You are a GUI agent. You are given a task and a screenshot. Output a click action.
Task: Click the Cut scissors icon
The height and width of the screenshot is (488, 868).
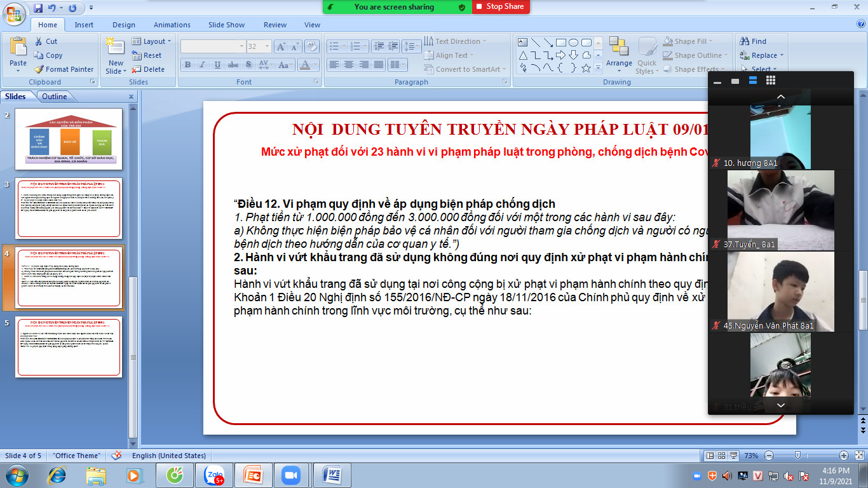39,41
